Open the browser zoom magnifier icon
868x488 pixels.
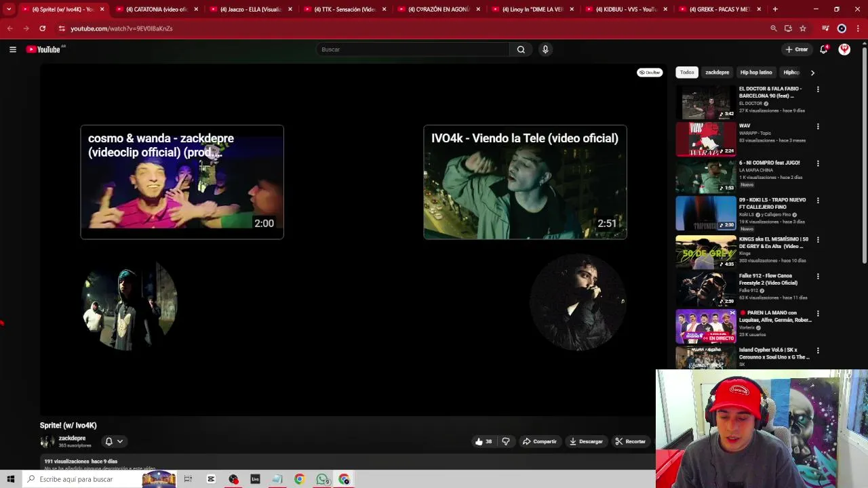point(773,28)
